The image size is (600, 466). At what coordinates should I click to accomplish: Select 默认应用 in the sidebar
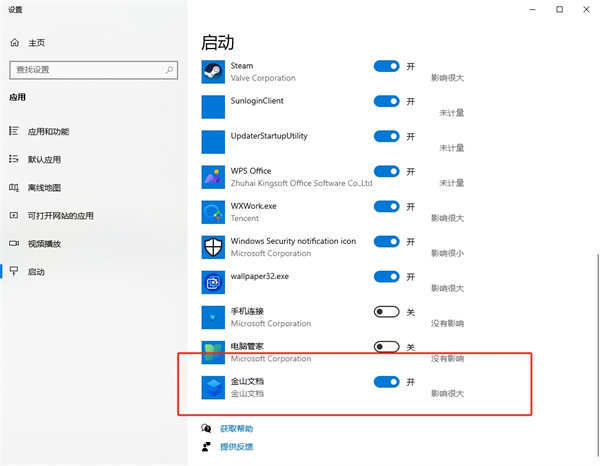click(44, 160)
